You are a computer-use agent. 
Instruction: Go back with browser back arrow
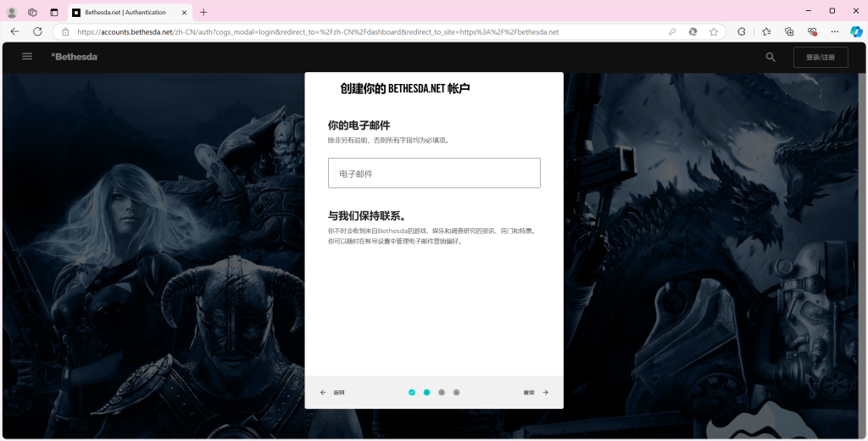click(x=15, y=31)
